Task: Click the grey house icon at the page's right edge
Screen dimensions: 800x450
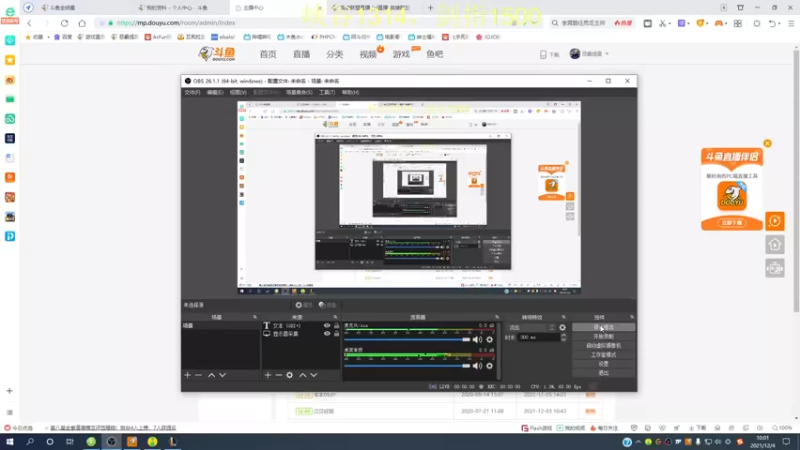Action: tap(774, 245)
